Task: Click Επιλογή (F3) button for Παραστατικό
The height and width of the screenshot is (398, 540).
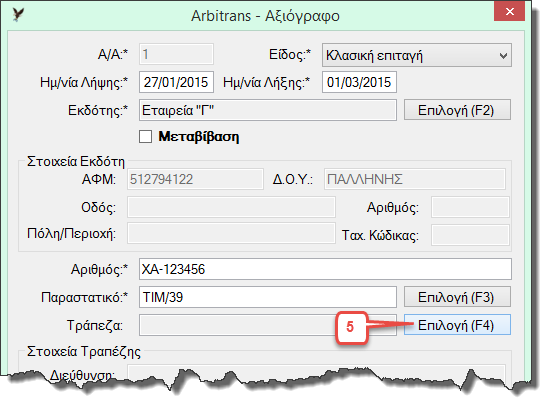Action: [x=457, y=297]
